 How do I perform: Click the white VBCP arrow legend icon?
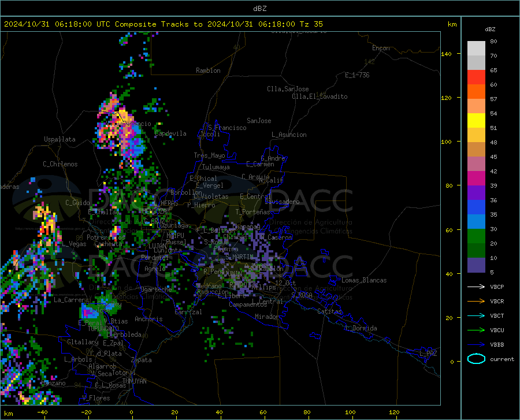pos(476,287)
